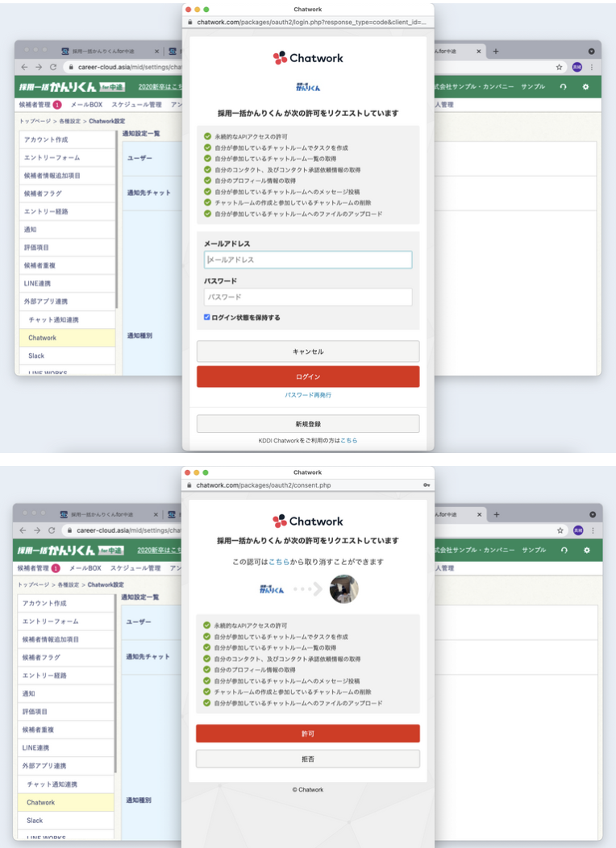
Task: Click the lock icon in consent popup address bar
Action: click(x=189, y=485)
